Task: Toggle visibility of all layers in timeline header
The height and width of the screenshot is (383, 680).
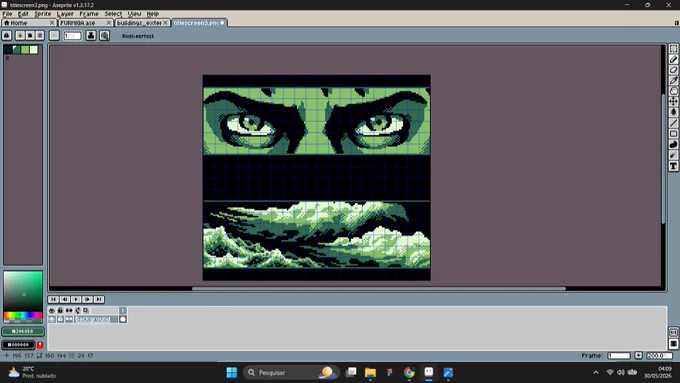Action: pyautogui.click(x=52, y=311)
